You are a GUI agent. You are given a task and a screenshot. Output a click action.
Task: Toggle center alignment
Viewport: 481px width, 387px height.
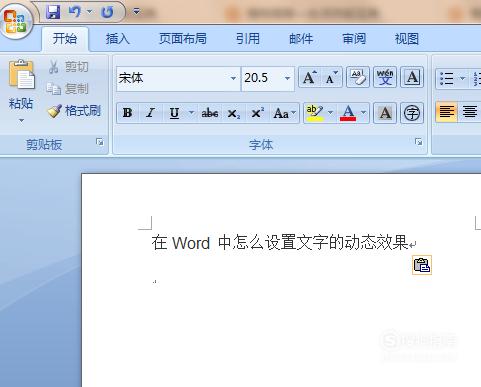469,112
